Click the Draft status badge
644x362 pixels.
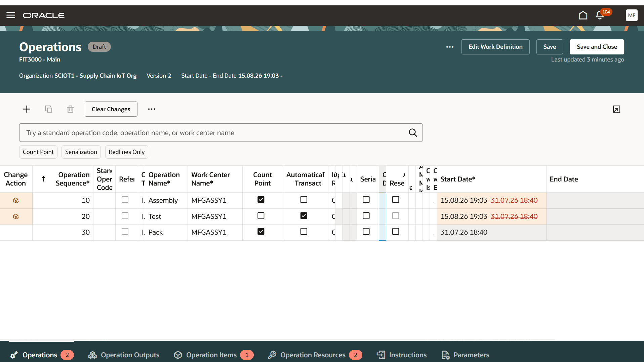99,47
